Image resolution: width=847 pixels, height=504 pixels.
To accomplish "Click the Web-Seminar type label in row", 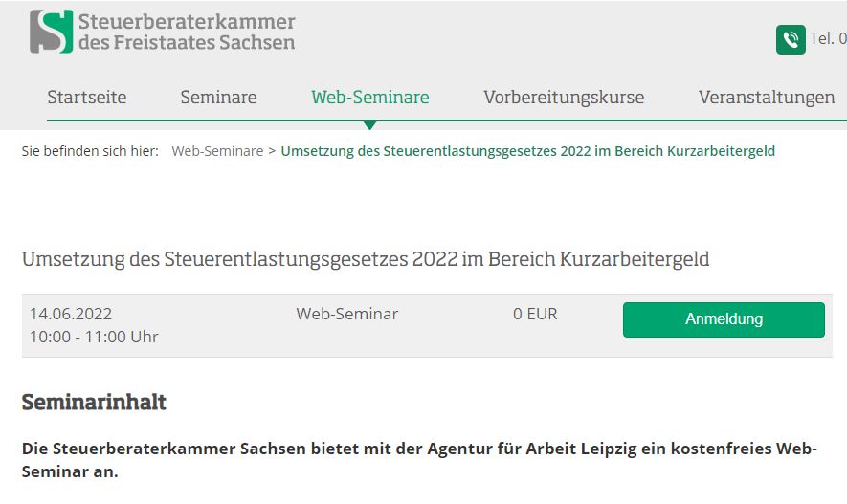I will 346,314.
